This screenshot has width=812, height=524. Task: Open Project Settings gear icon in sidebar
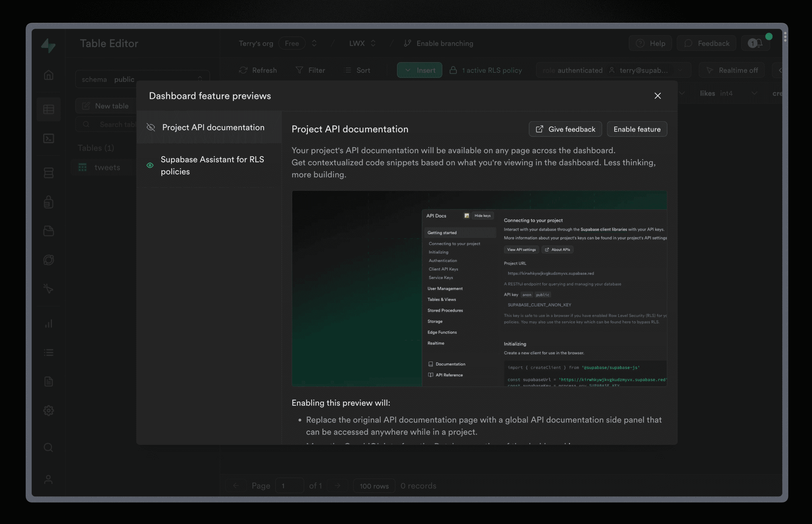click(x=49, y=411)
